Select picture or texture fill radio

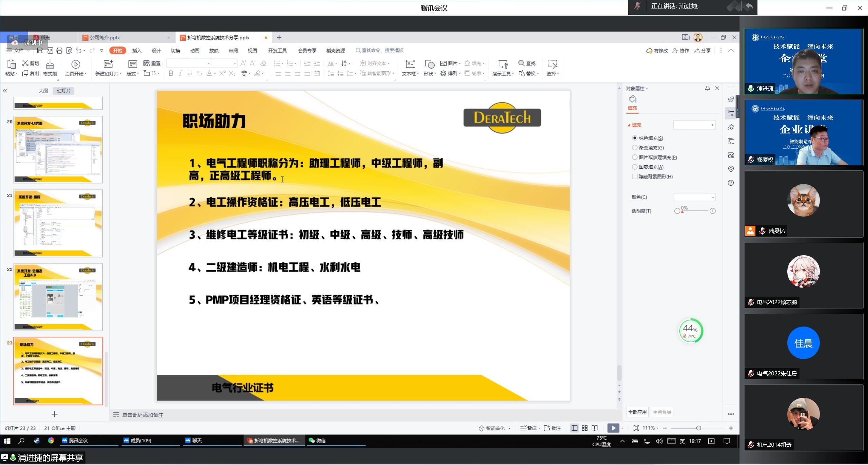tap(635, 157)
